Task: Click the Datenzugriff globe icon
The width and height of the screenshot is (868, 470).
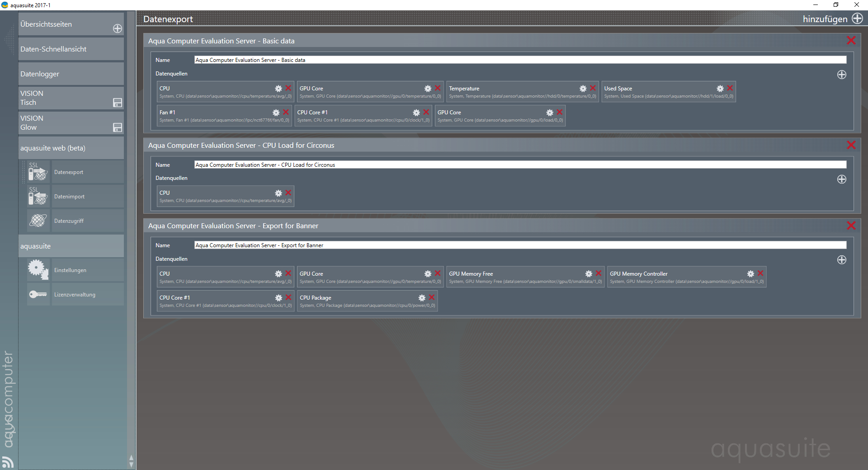Action: tap(38, 221)
